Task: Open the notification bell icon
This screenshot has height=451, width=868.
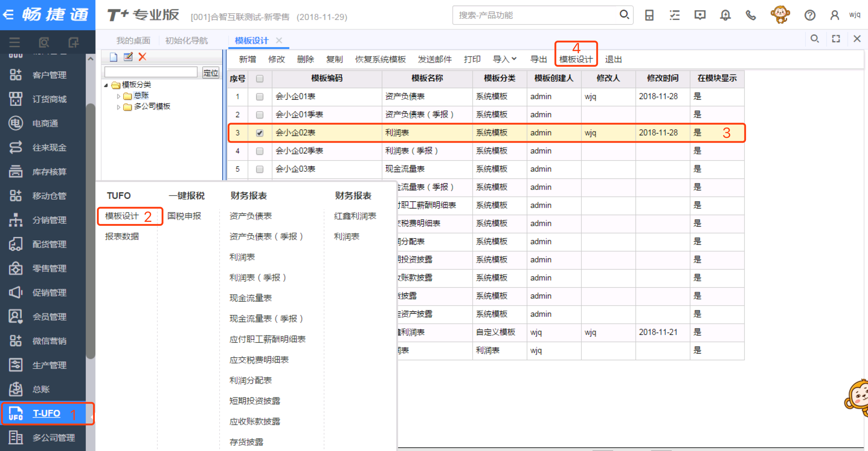Action: pos(725,15)
